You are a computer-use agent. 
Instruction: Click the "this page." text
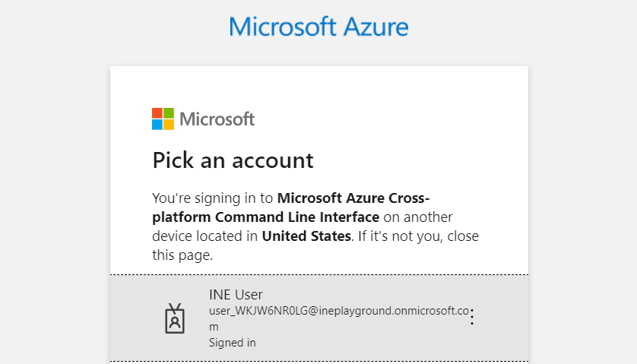pos(182,255)
